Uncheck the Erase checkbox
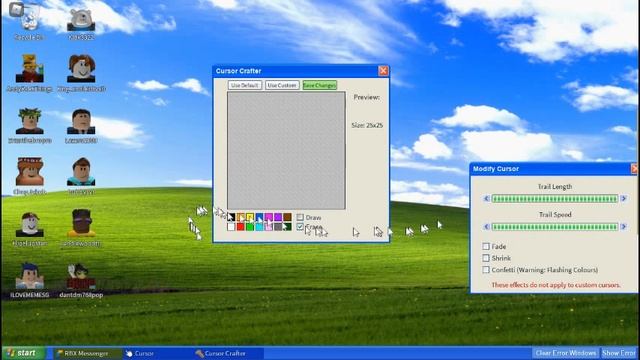 coord(300,227)
